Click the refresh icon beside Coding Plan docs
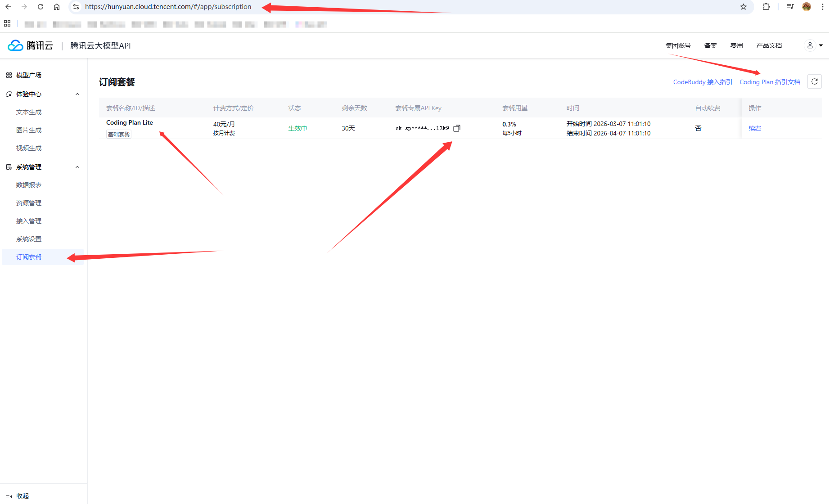 (x=814, y=81)
